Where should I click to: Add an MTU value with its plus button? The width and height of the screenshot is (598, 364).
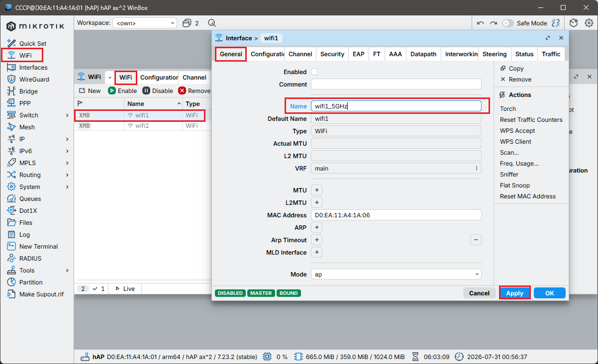(x=316, y=190)
